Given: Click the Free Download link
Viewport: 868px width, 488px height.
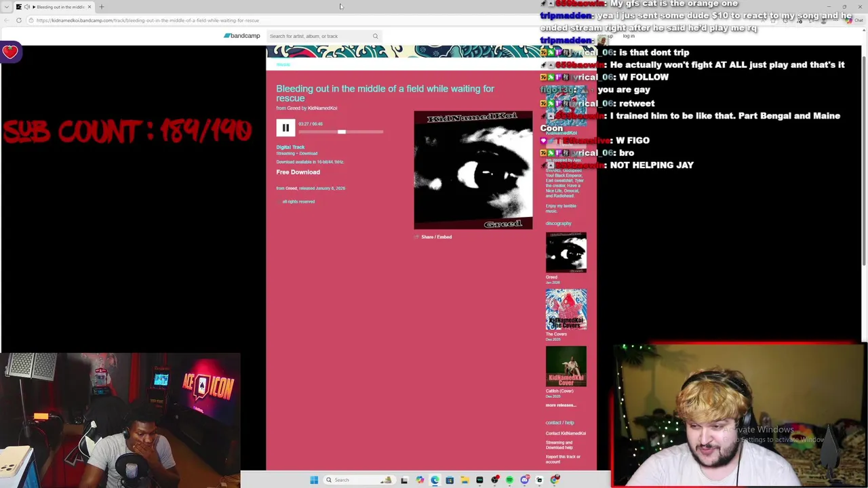Looking at the screenshot, I should (x=298, y=172).
